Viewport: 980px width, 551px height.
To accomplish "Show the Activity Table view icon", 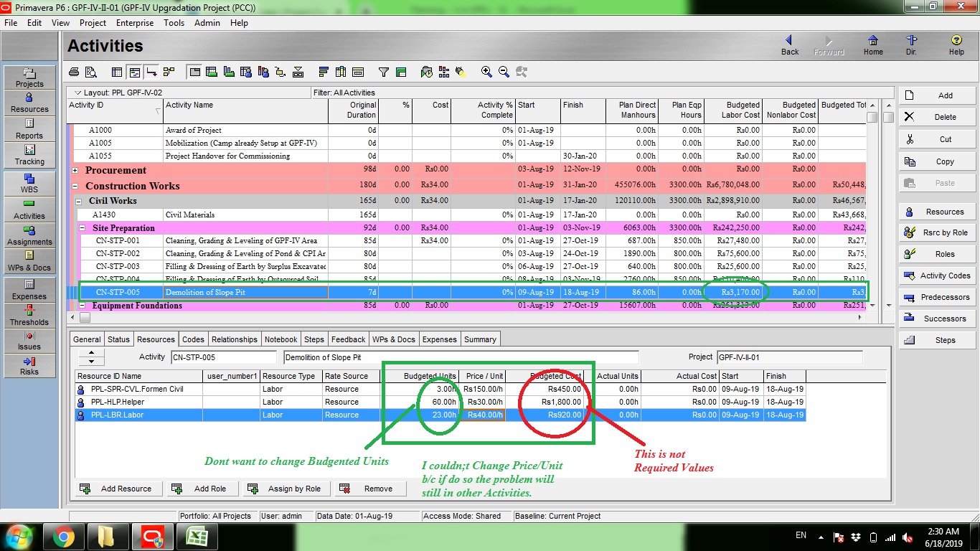I will [117, 72].
